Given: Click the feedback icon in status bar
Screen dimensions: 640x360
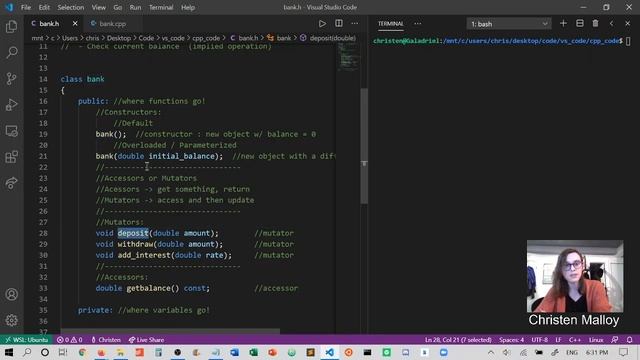Looking at the screenshot, I should pos(615,340).
